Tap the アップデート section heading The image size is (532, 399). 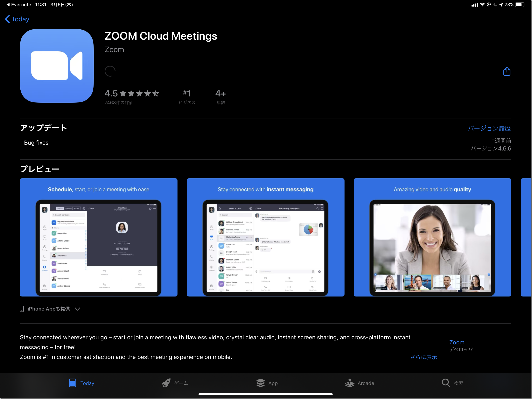[x=43, y=128]
